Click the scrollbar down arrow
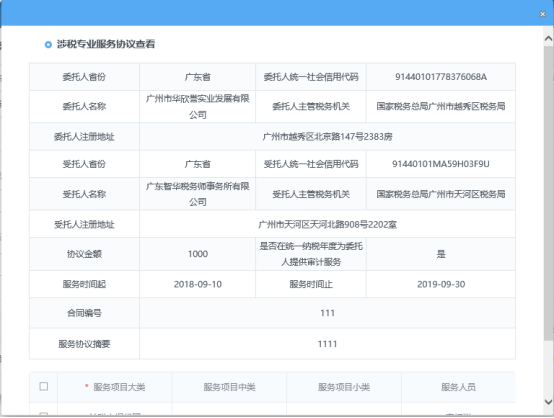The width and height of the screenshot is (554, 418). coord(548,402)
